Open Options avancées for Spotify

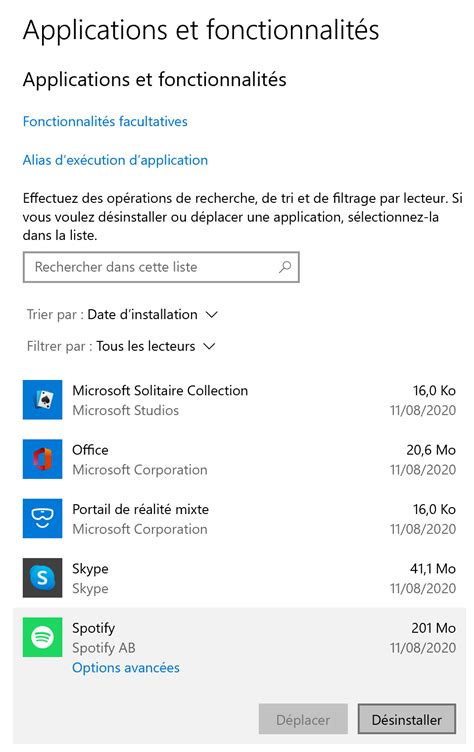[x=126, y=668]
